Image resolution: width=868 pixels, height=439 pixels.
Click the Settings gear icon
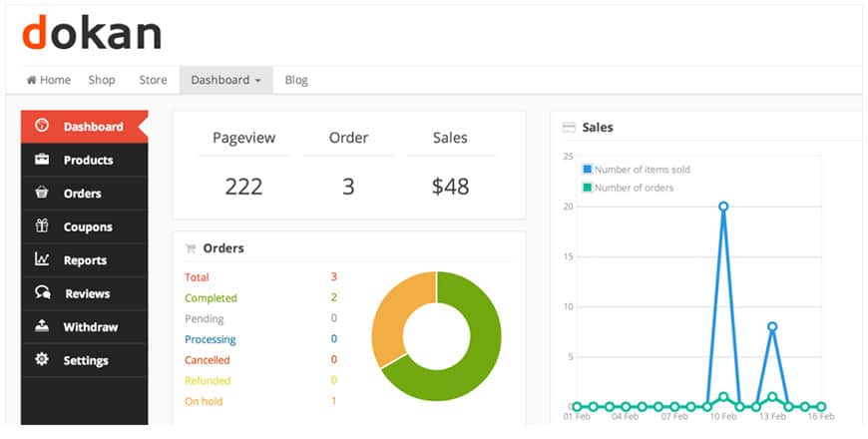pyautogui.click(x=42, y=359)
